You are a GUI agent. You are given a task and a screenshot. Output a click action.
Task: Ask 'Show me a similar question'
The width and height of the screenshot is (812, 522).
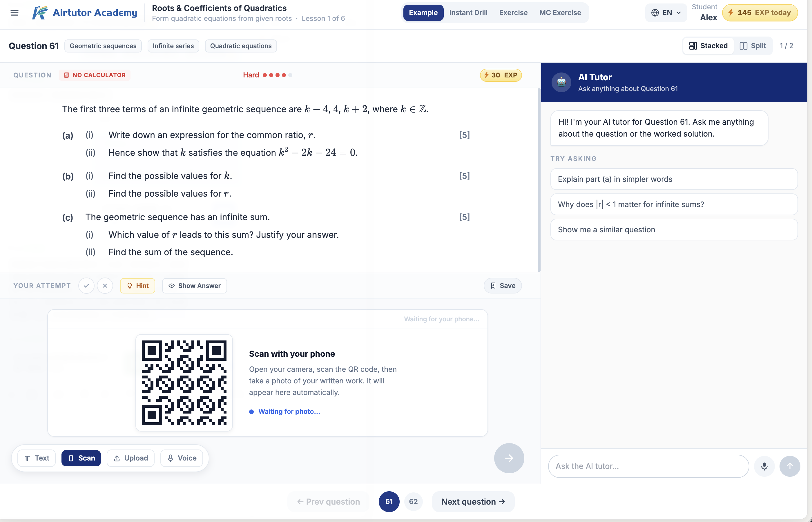coord(674,230)
